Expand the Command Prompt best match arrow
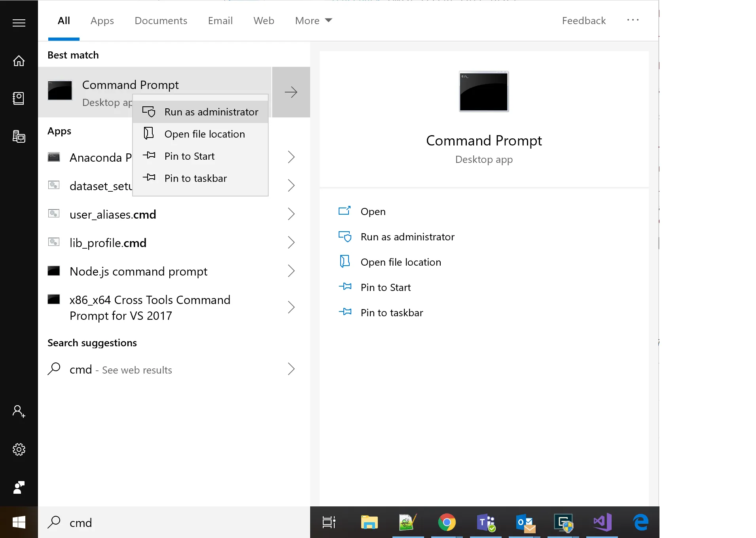Image resolution: width=756 pixels, height=538 pixels. click(291, 92)
